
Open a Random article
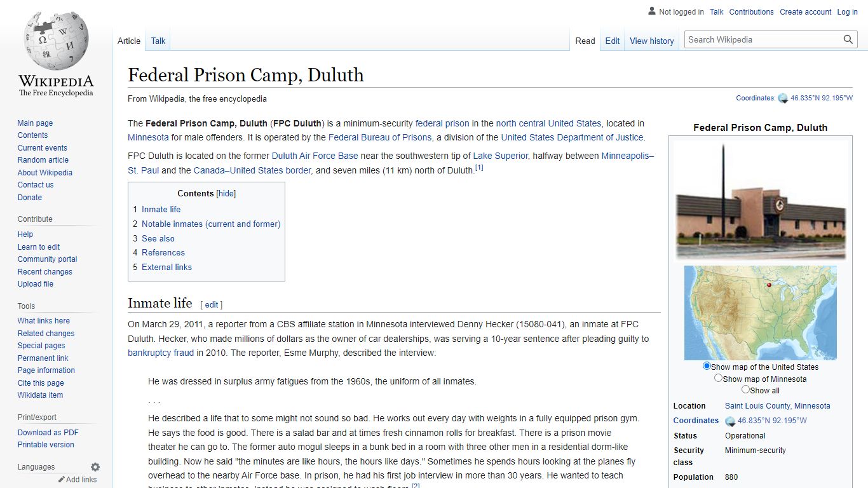pyautogui.click(x=43, y=160)
